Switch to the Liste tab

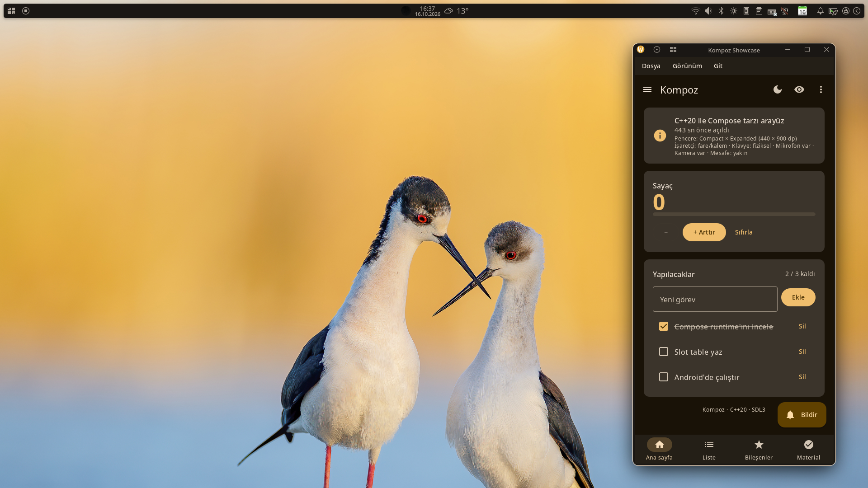pyautogui.click(x=709, y=450)
